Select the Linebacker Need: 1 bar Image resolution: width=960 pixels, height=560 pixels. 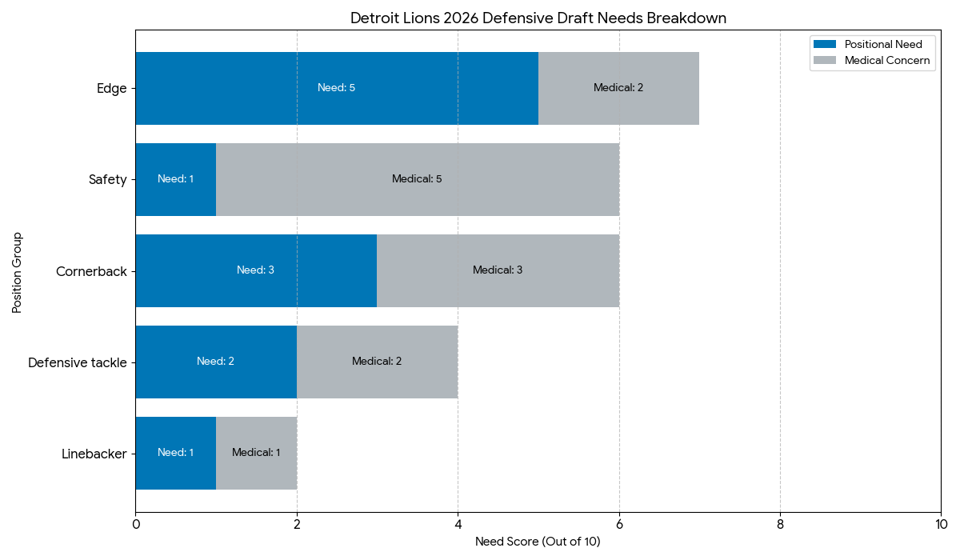(176, 452)
